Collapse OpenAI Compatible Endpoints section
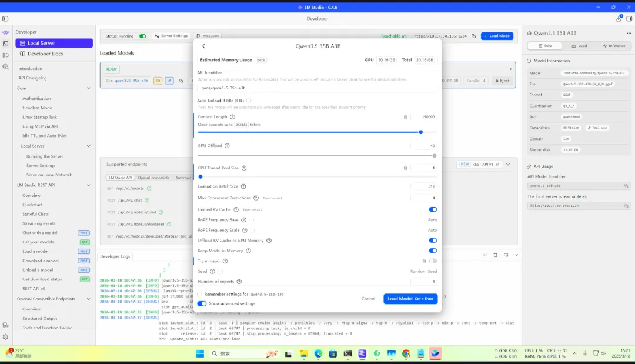The image size is (635, 364). click(89, 299)
